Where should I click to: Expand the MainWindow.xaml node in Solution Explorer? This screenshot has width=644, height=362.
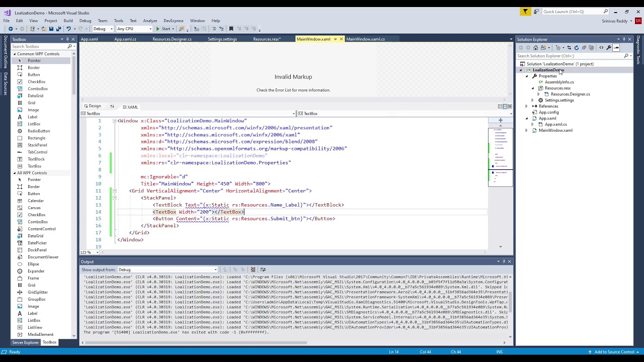(527, 131)
